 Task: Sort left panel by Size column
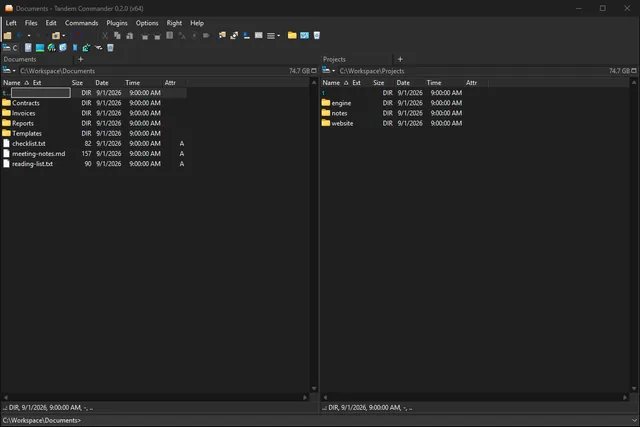[78, 82]
